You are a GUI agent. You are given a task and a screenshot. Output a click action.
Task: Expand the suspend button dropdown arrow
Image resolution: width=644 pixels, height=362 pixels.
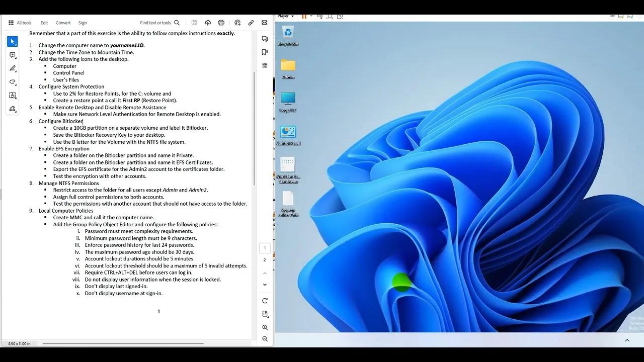point(311,16)
